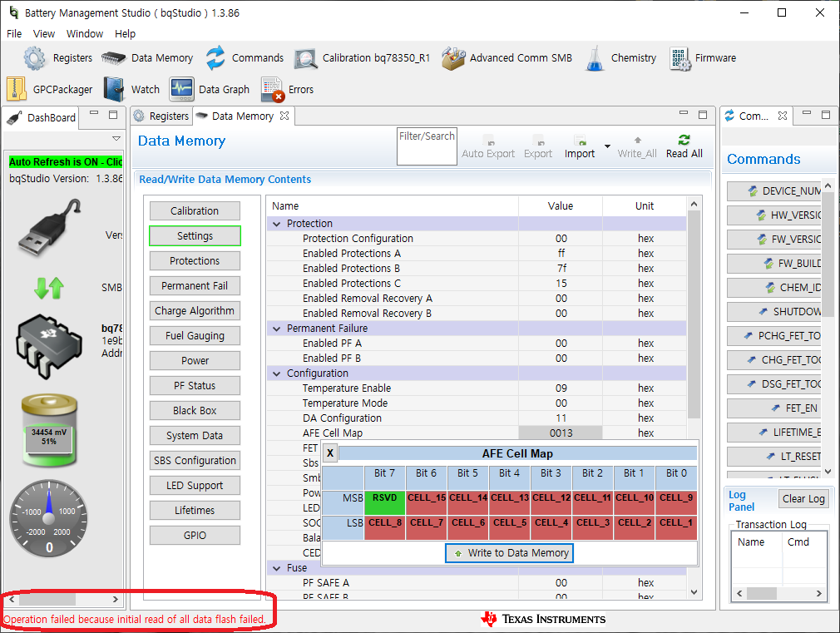Click the USB adapter icon in DashBoard
This screenshot has height=633, width=840.
[x=49, y=228]
